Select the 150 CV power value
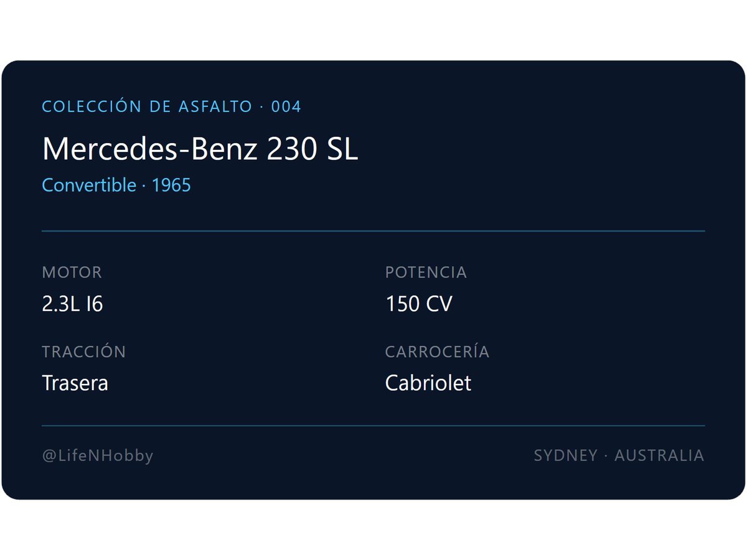The height and width of the screenshot is (560, 747). 418,304
